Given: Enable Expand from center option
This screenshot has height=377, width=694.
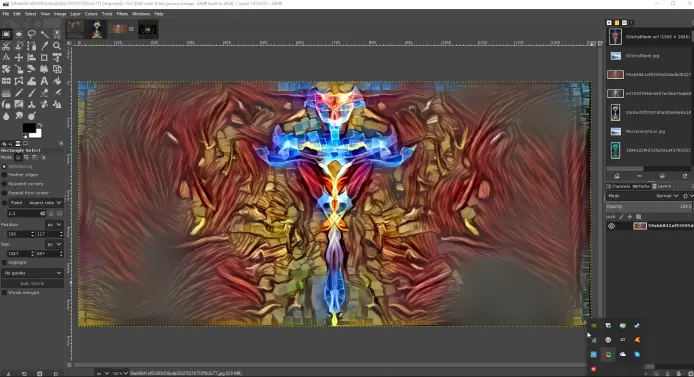Looking at the screenshot, I should (4, 193).
